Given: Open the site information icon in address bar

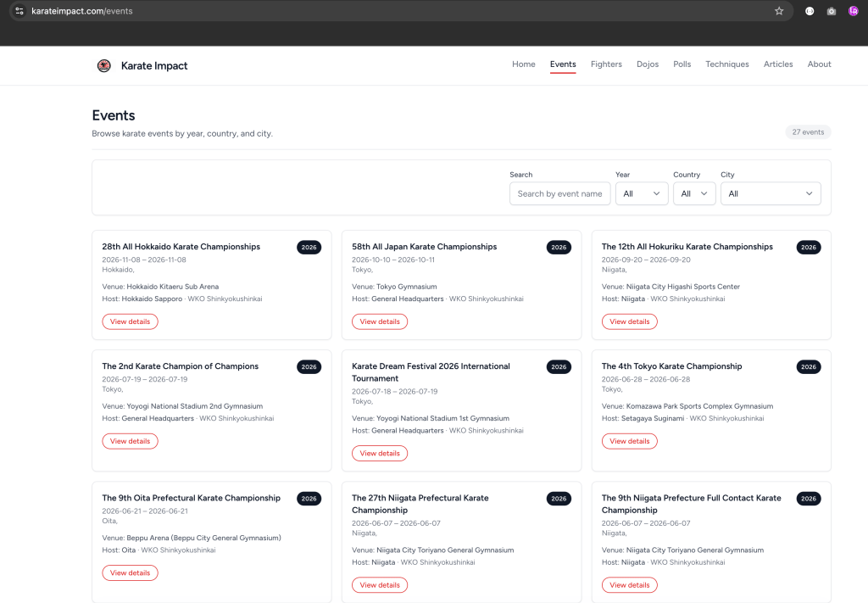Looking at the screenshot, I should coord(19,11).
